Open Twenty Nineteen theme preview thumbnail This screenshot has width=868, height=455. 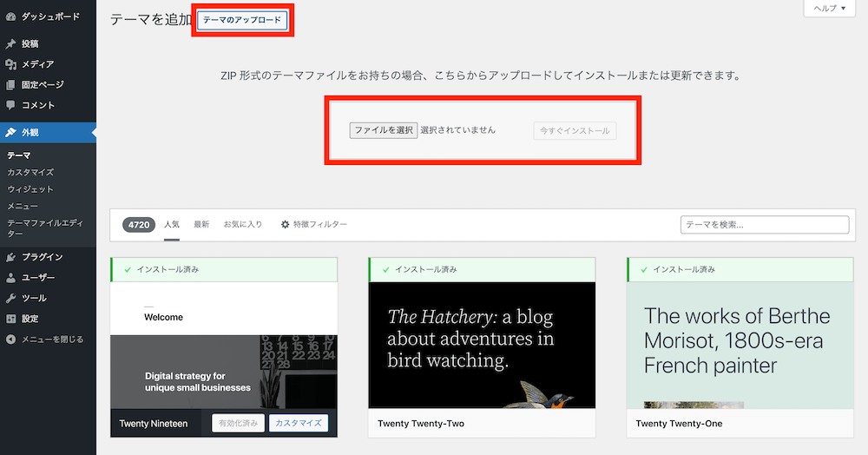coord(224,346)
